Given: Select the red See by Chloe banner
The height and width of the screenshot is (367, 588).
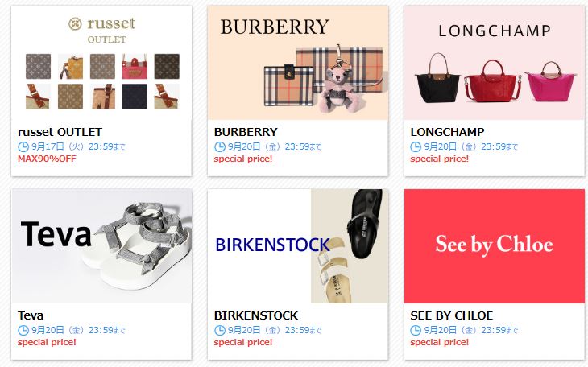Looking at the screenshot, I should (x=495, y=246).
